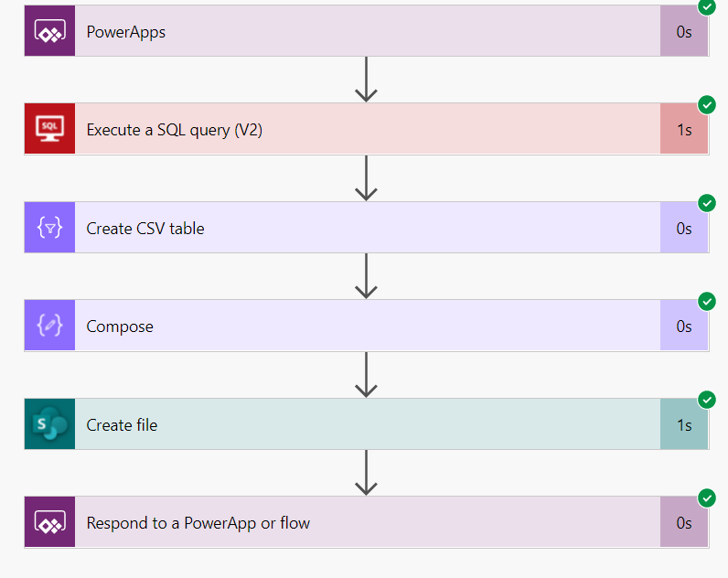Screen dimensions: 728x578
Task: Click the success checkmark on Execute a SQL query
Action: point(707,104)
